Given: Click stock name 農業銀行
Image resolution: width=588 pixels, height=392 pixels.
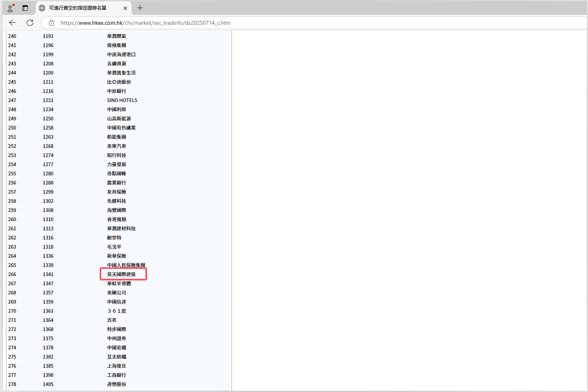Looking at the screenshot, I should [x=117, y=183].
